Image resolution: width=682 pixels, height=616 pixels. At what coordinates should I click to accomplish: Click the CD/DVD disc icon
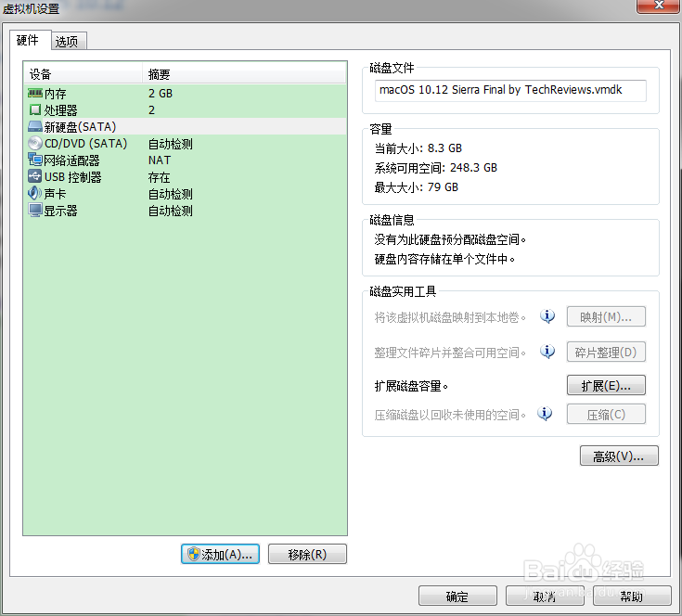(x=35, y=143)
